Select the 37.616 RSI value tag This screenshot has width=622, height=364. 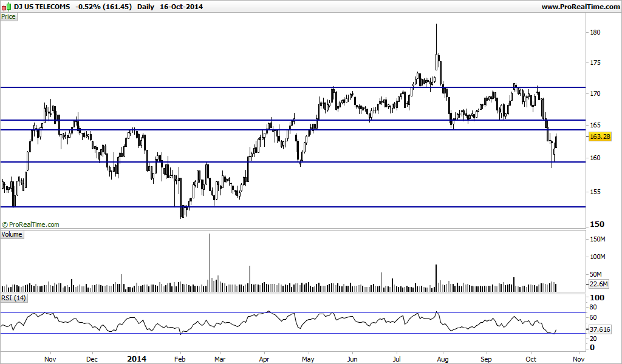pyautogui.click(x=600, y=329)
